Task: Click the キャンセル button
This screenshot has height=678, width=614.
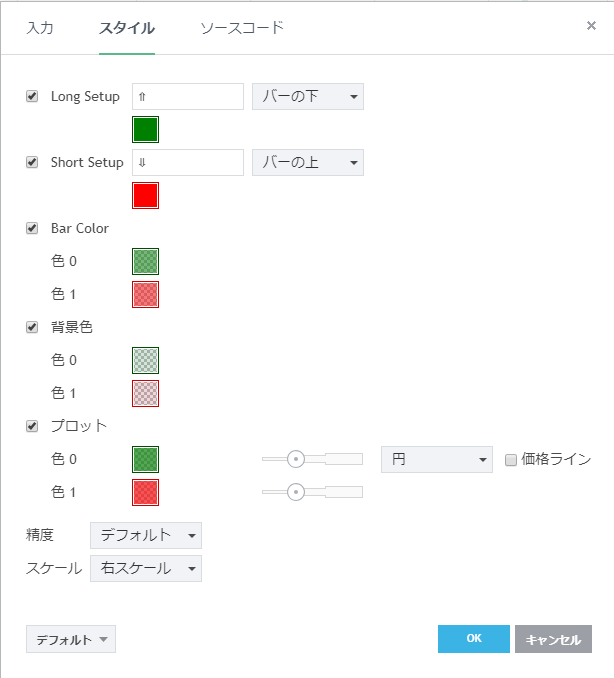Action: [553, 639]
